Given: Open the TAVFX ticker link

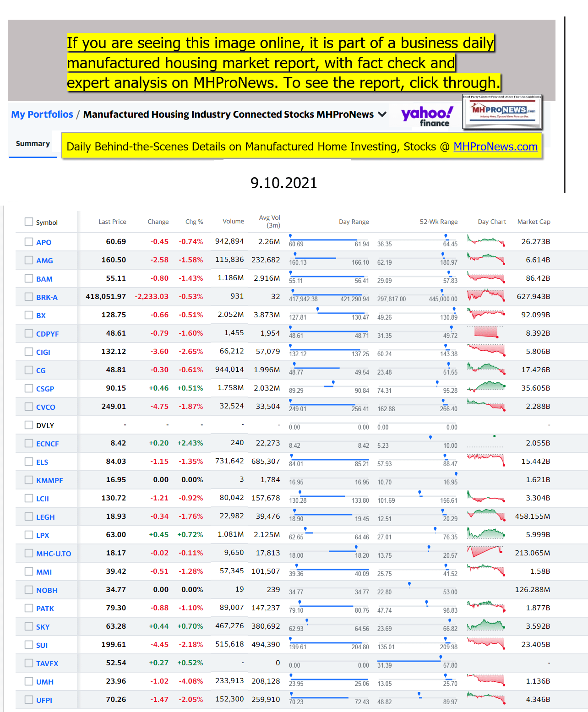Looking at the screenshot, I should click(47, 663).
